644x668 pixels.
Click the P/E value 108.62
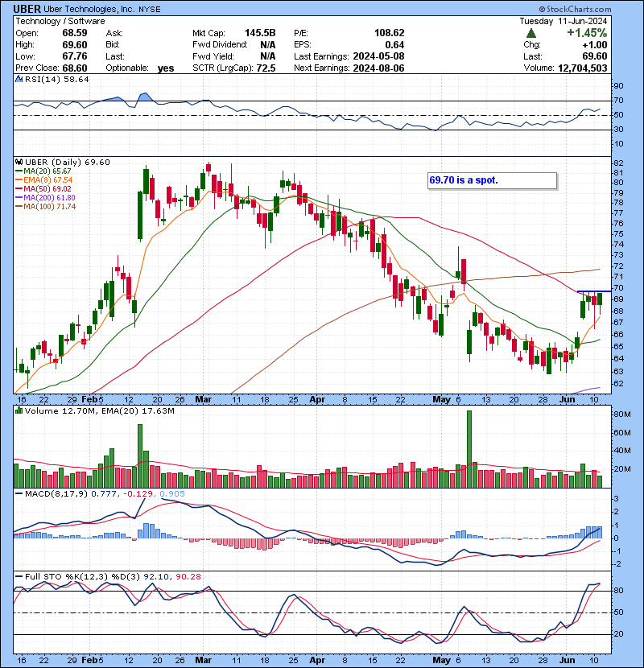(389, 33)
